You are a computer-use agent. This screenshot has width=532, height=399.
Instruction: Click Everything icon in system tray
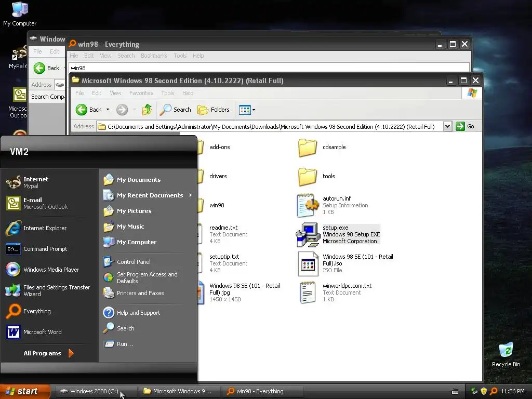[494, 391]
